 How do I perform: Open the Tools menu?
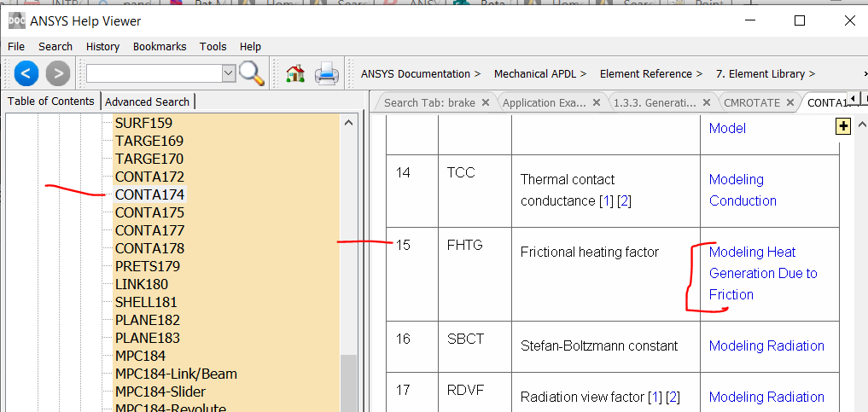coord(213,46)
